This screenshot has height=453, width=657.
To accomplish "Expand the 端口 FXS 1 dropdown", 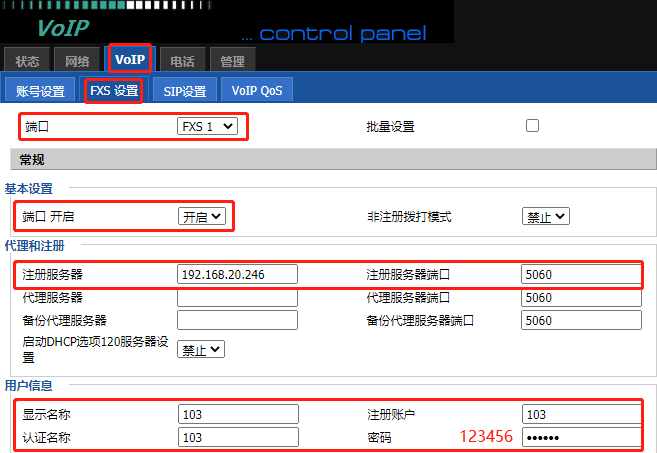I will click(x=207, y=127).
